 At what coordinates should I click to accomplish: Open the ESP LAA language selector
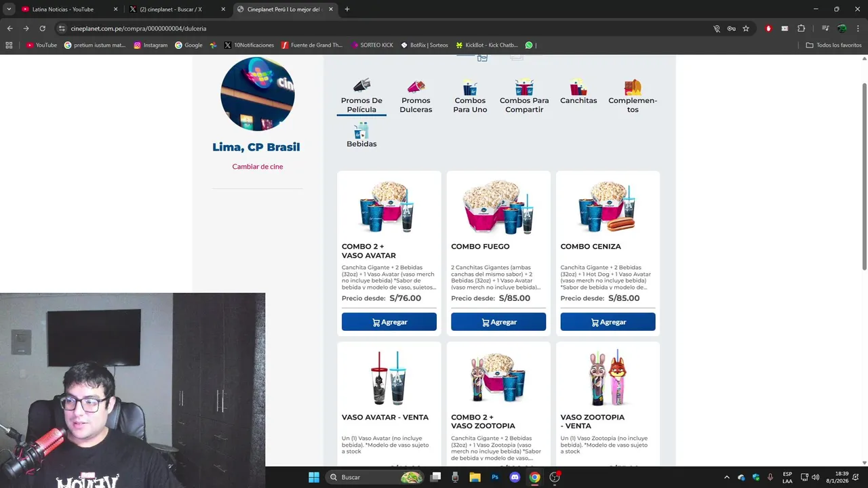coord(787,477)
